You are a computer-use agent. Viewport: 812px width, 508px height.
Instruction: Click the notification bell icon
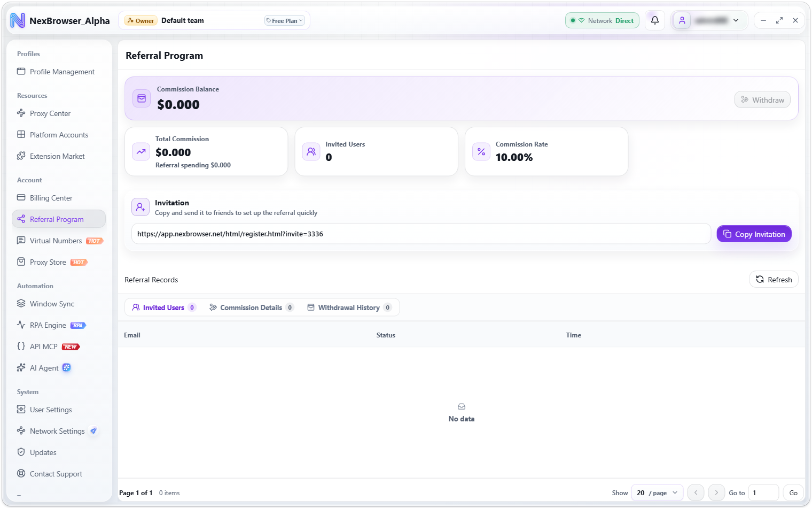pos(655,20)
